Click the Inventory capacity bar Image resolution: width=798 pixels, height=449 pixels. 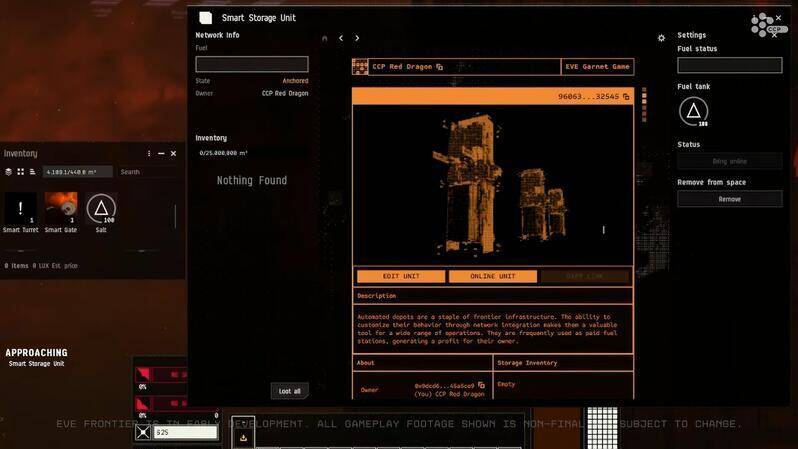pyautogui.click(x=78, y=172)
